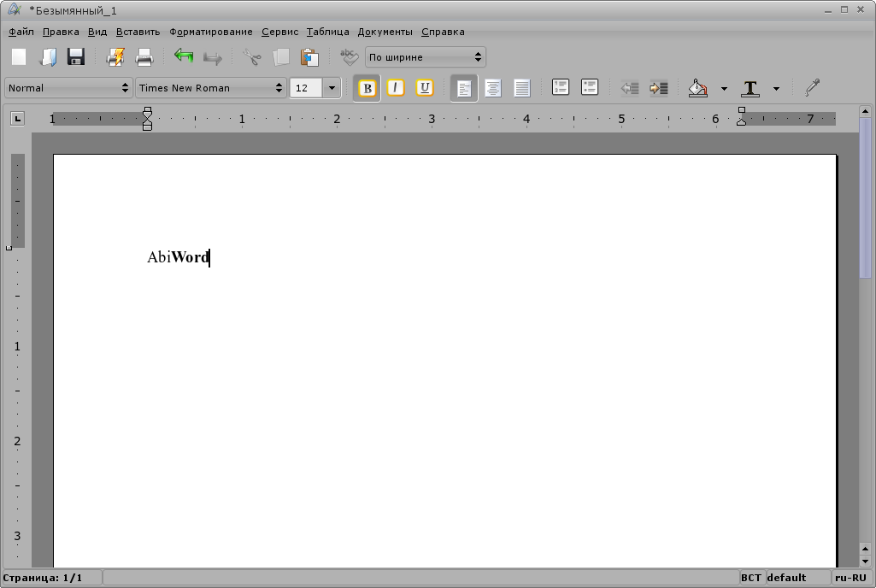Open the Справка menu
Image resolution: width=876 pixels, height=588 pixels.
point(443,32)
